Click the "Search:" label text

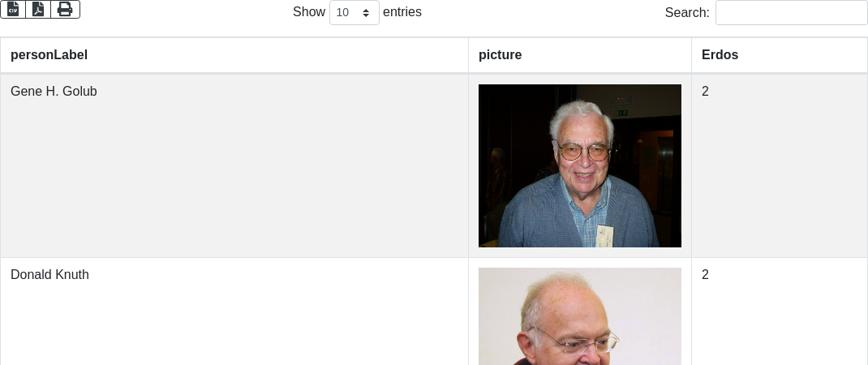[687, 12]
